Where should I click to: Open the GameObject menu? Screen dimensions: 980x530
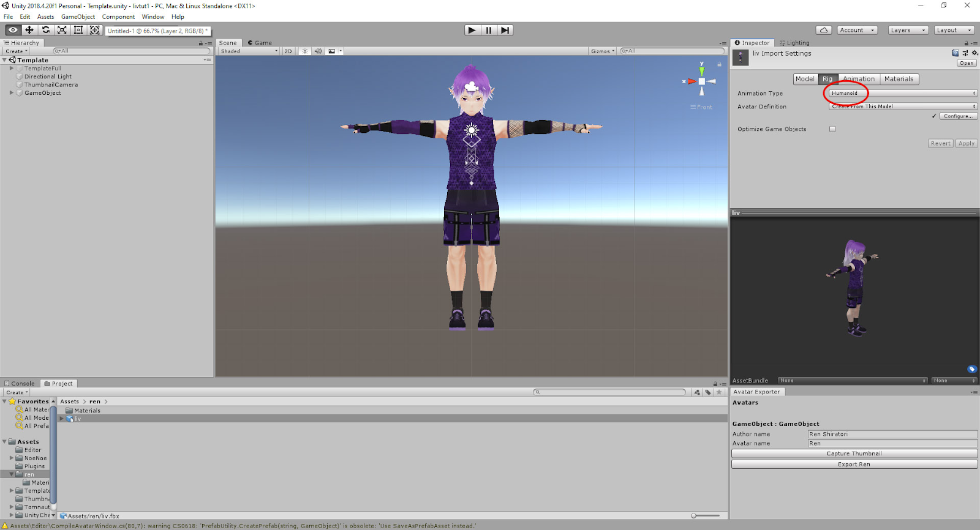tap(78, 17)
